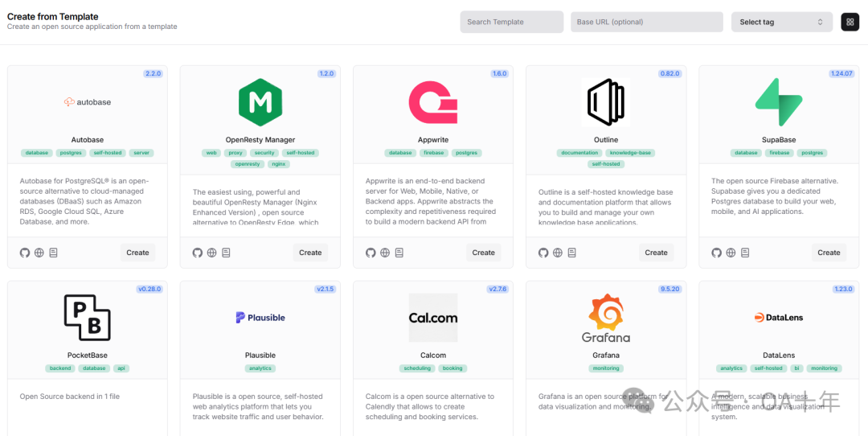This screenshot has height=436, width=868.
Task: Click the DataLens 'bi' tag
Action: point(796,368)
